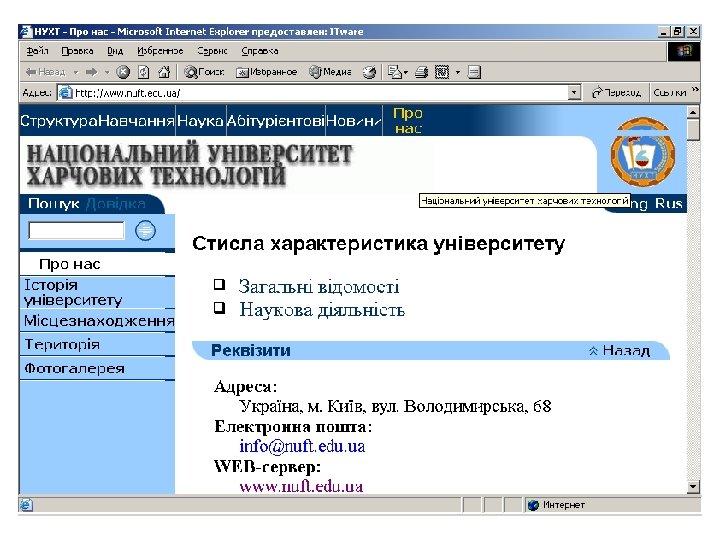This screenshot has height=540, width=720.
Task: Expand the Links (Ссылки) toolbar chevron
Action: (x=695, y=90)
